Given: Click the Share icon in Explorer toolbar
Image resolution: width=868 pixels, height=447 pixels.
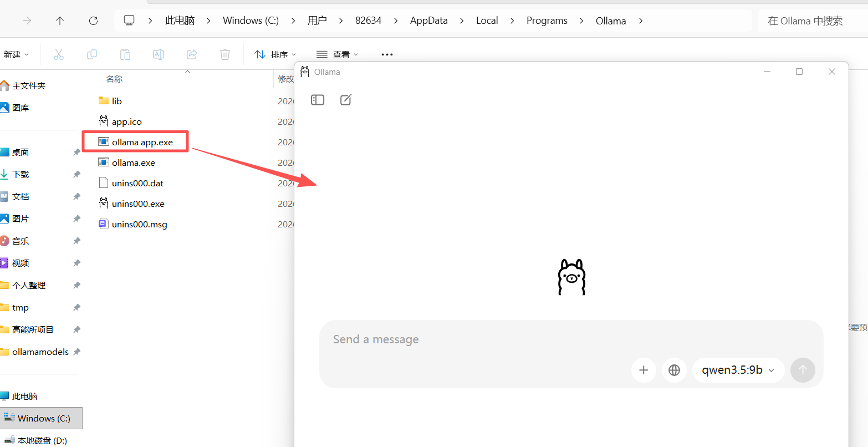Looking at the screenshot, I should [x=192, y=54].
